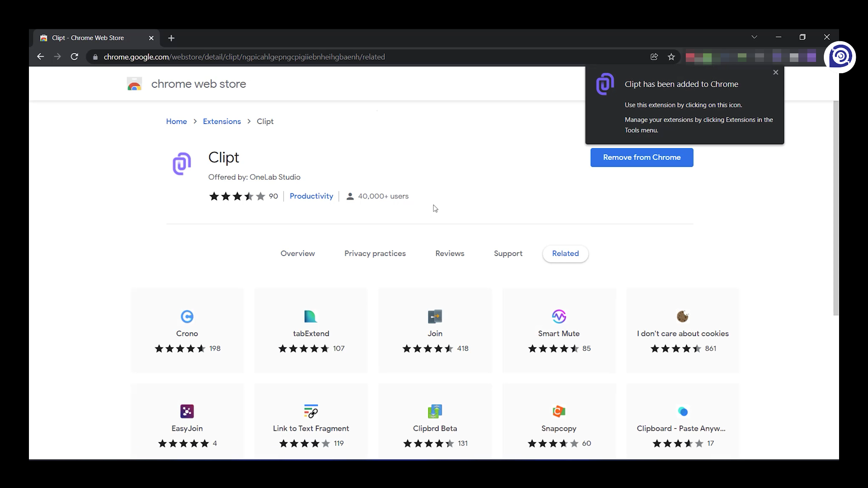Click the Snapcopy extension icon

559,411
